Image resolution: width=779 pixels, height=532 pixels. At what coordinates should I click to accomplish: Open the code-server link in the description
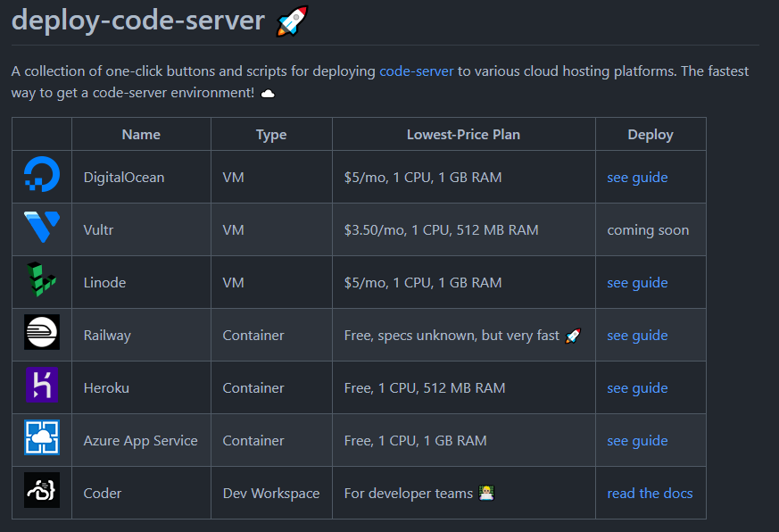(x=417, y=71)
